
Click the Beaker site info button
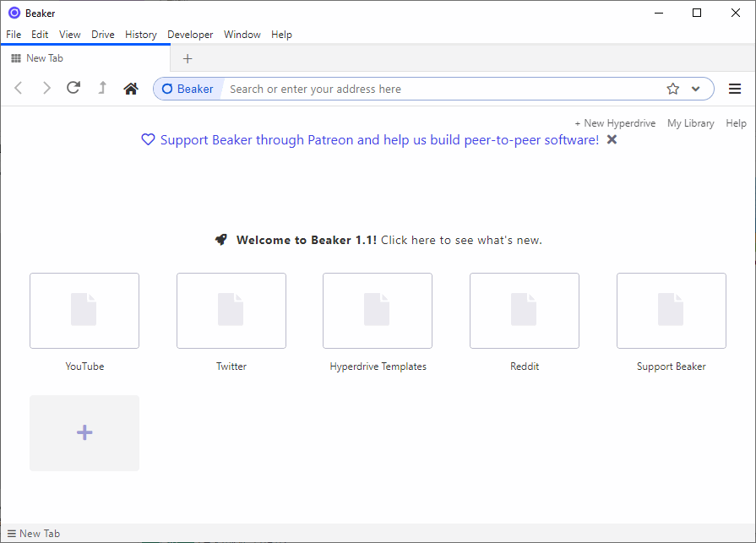tap(188, 89)
